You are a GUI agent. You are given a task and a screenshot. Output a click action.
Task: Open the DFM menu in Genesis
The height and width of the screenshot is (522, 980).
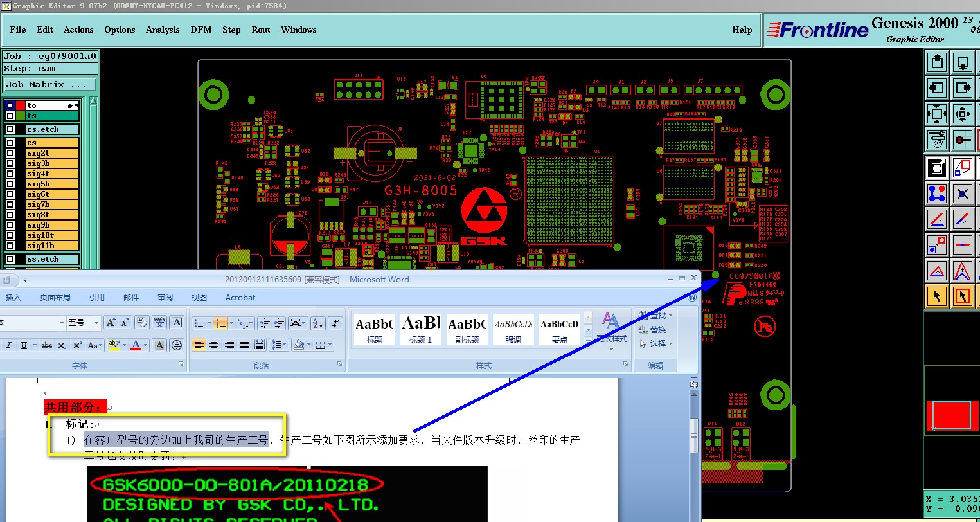[201, 30]
